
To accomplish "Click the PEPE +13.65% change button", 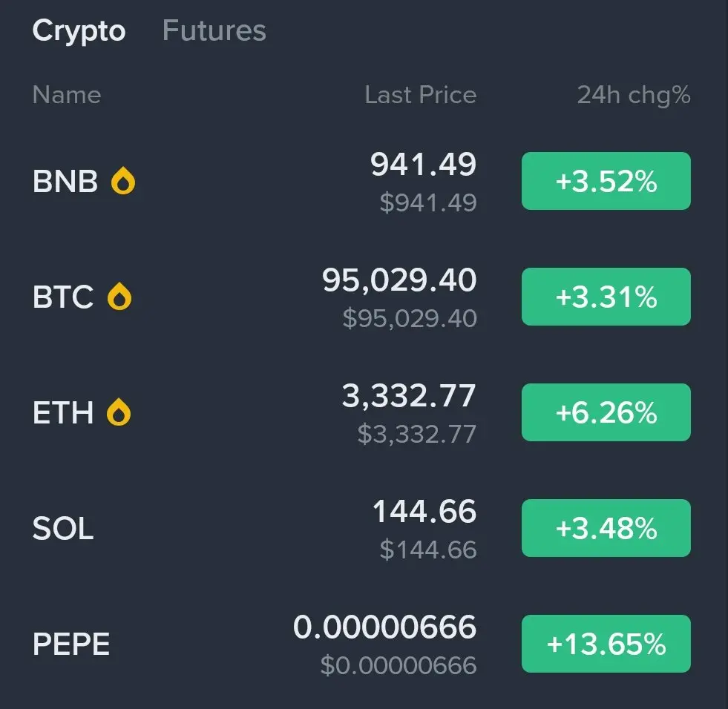I will [606, 644].
